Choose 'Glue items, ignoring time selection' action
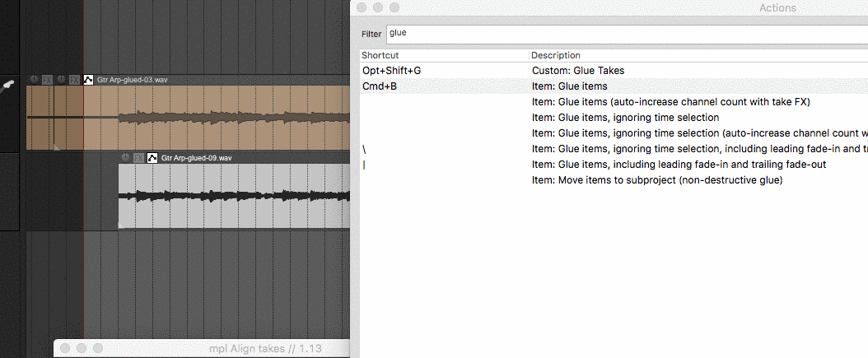This screenshot has width=868, height=358. 626,118
